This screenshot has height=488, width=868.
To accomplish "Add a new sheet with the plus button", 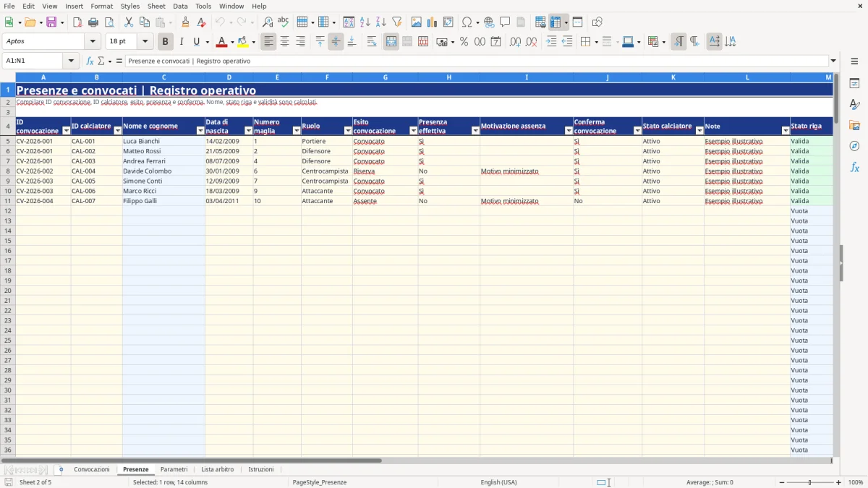I will [61, 470].
